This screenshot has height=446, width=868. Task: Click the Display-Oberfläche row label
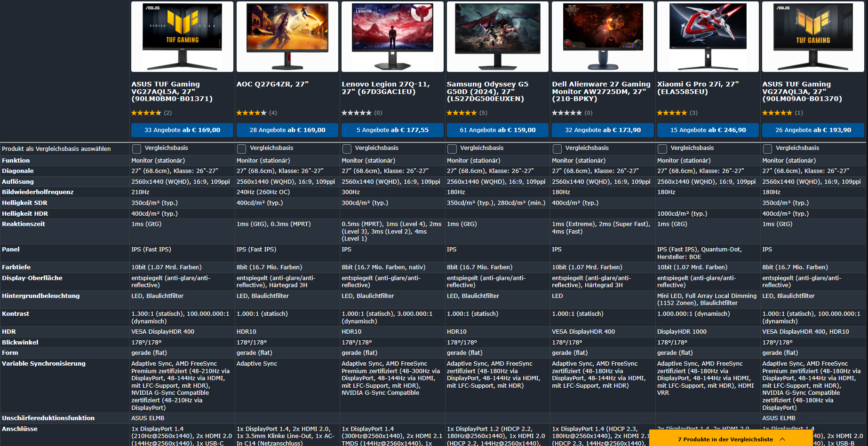point(32,278)
